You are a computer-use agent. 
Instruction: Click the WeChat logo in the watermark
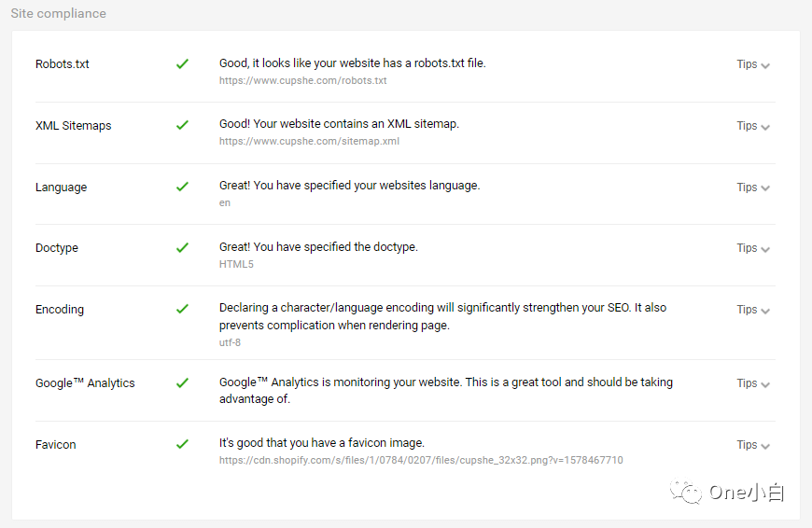pos(690,492)
